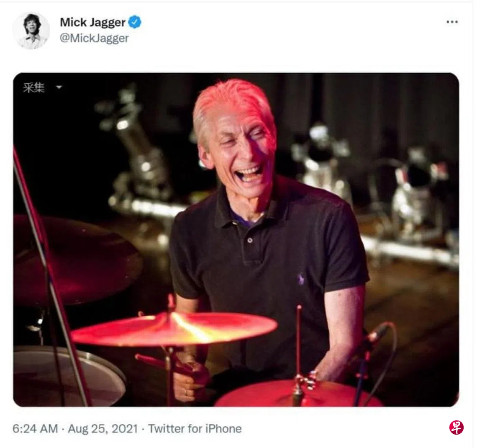Click the purple polo logo on shirt
The image size is (477, 448).
click(300, 279)
